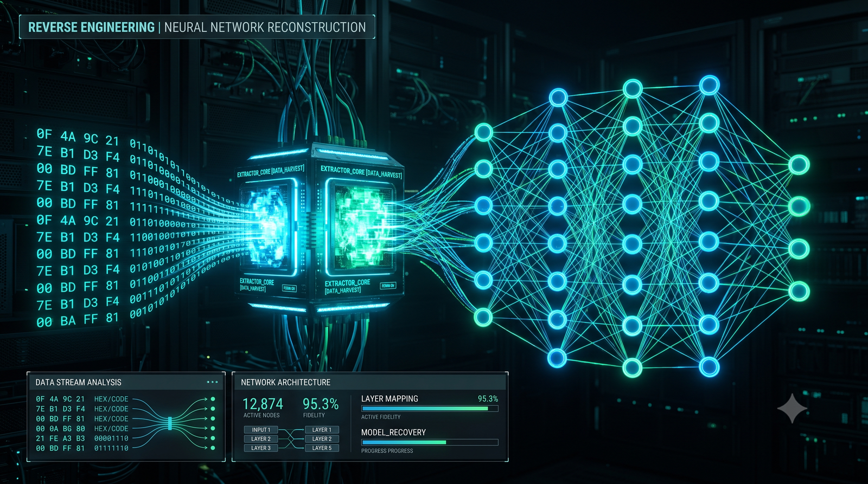Click the 01111110 binary value
The height and width of the screenshot is (484, 868).
[x=111, y=448]
